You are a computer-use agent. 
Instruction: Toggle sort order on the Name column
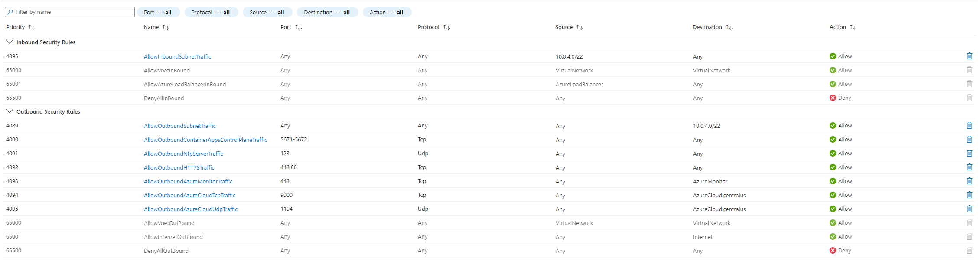coord(166,27)
